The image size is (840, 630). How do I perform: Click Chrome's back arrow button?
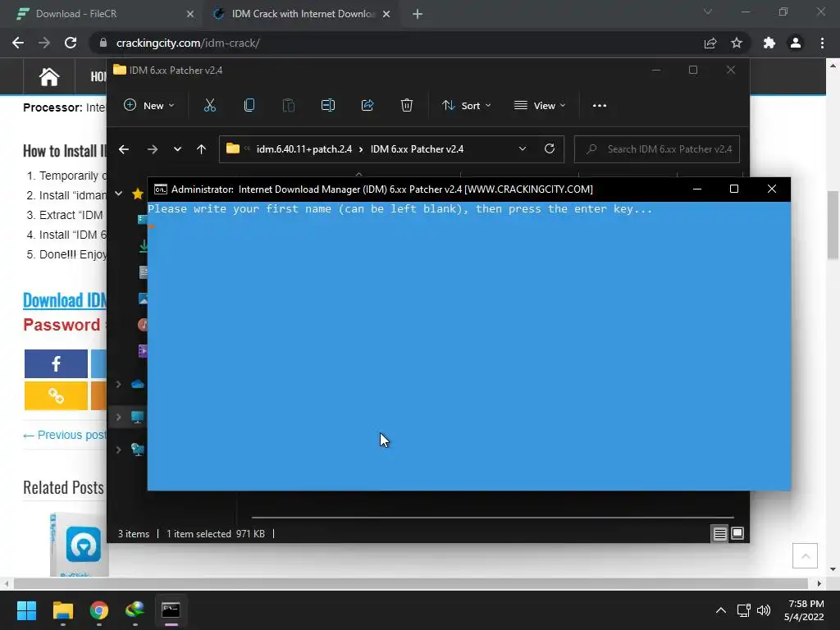(x=18, y=43)
